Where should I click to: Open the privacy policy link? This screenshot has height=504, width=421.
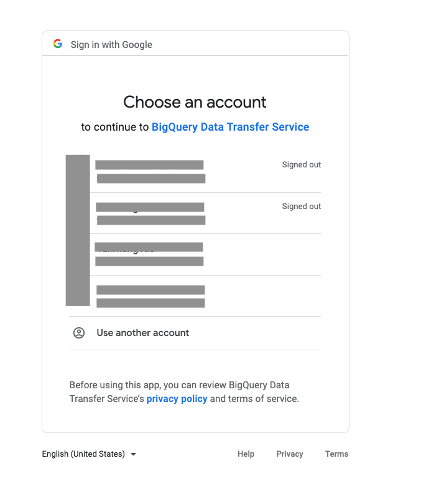[x=177, y=398]
